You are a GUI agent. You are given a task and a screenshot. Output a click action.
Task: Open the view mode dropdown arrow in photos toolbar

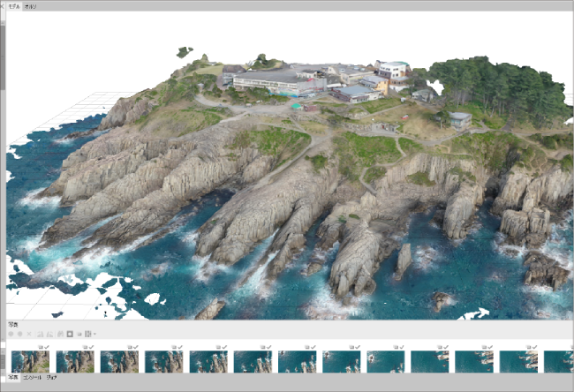[94, 334]
